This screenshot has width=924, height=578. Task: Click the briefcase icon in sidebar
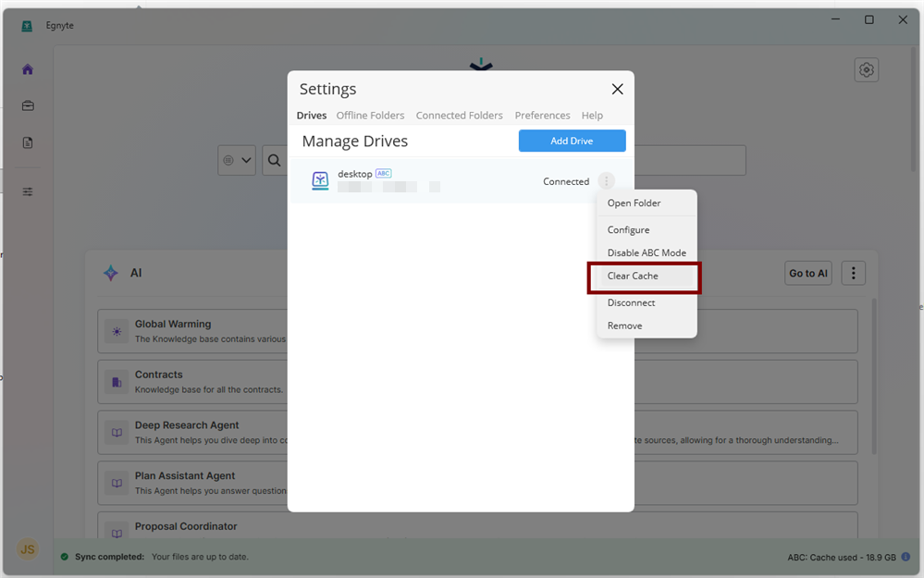pyautogui.click(x=28, y=106)
